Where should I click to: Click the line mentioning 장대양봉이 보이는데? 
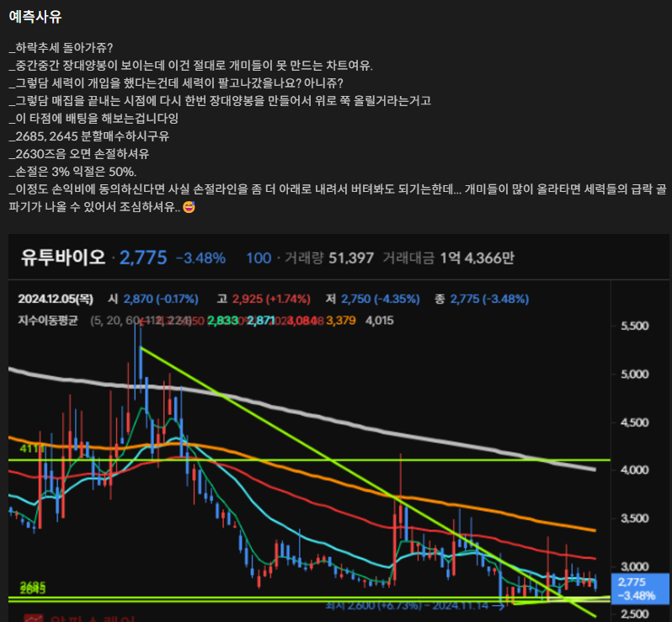[x=190, y=65]
